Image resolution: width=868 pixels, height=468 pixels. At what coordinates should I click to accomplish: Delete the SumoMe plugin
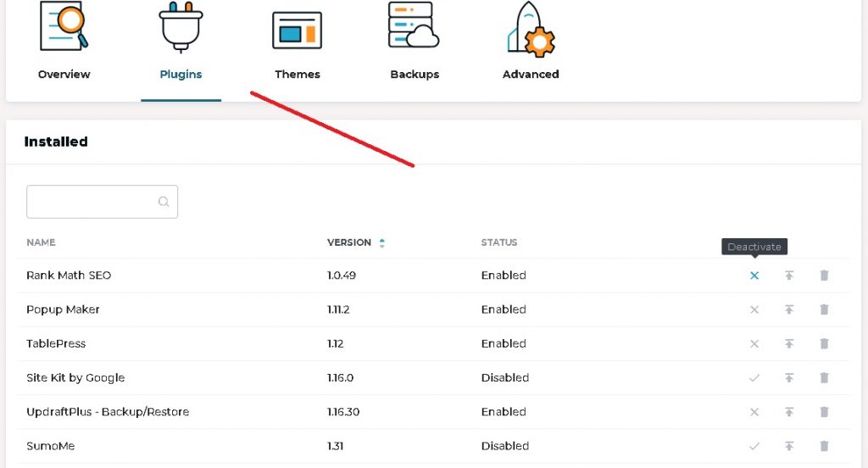pos(824,446)
